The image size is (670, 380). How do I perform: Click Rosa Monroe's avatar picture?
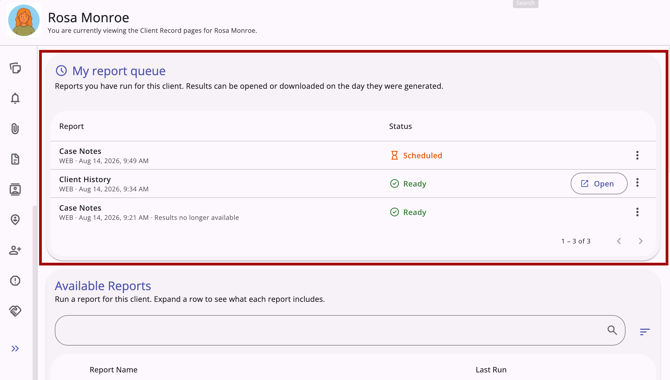(x=24, y=20)
